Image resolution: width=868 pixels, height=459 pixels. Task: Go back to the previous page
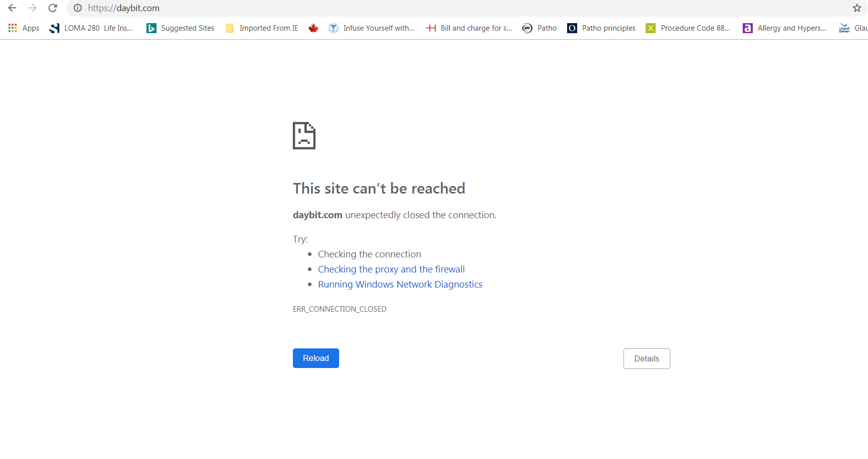(13, 8)
